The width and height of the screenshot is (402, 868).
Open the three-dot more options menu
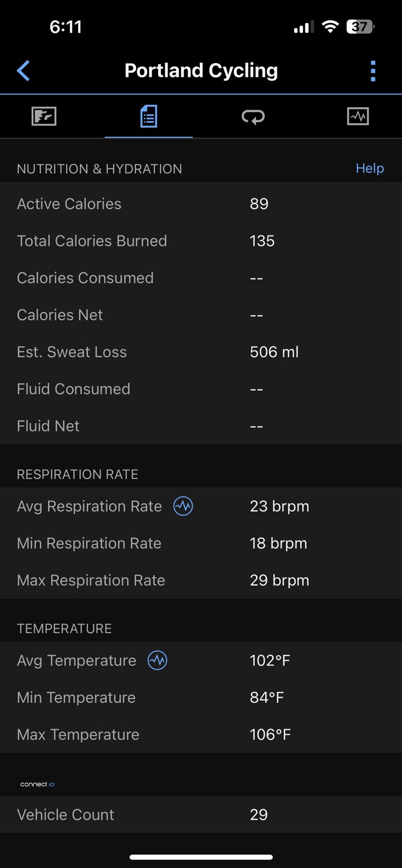point(373,71)
